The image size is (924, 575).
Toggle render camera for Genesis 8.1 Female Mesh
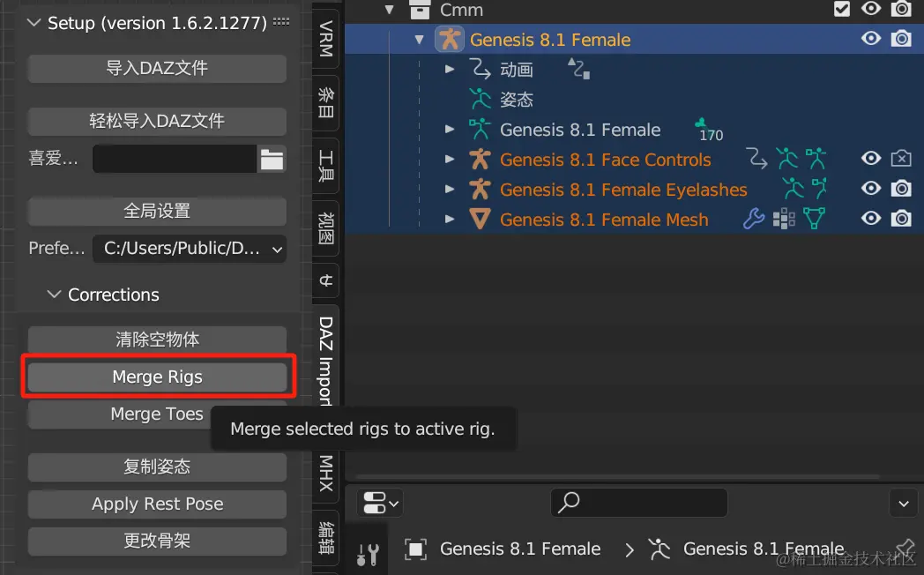901,219
